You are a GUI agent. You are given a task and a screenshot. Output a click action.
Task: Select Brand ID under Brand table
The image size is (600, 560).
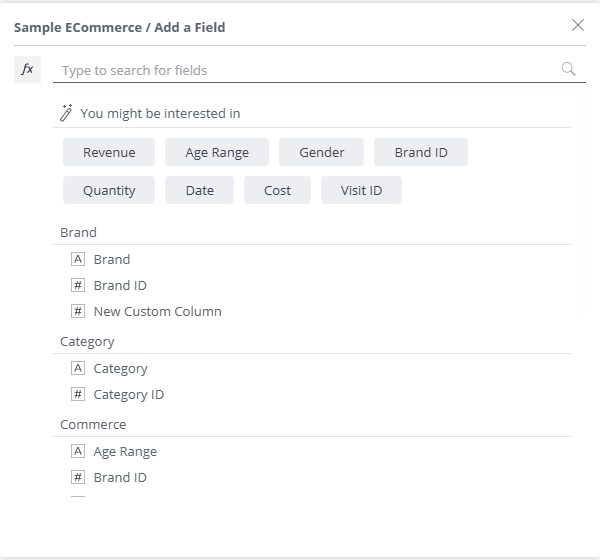point(120,285)
